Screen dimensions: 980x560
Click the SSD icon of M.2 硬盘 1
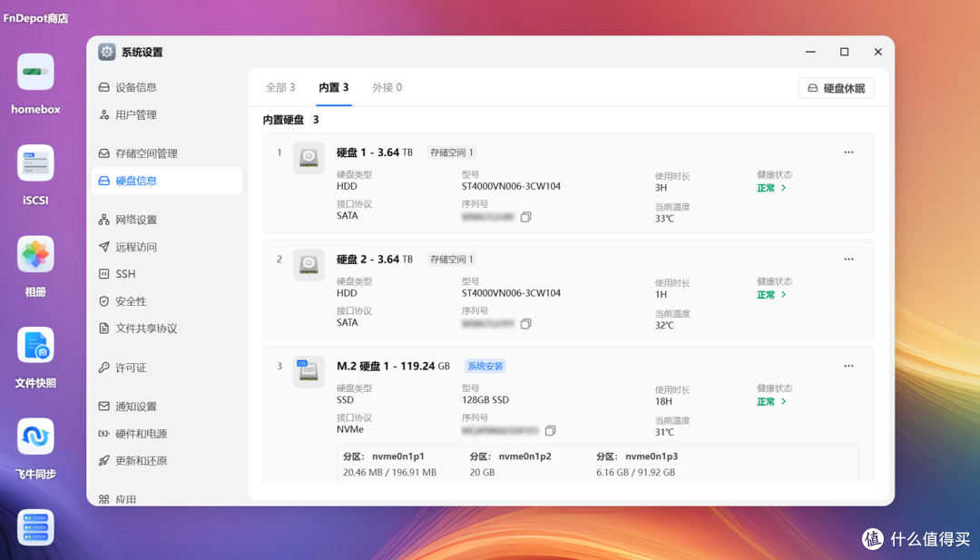coord(309,371)
